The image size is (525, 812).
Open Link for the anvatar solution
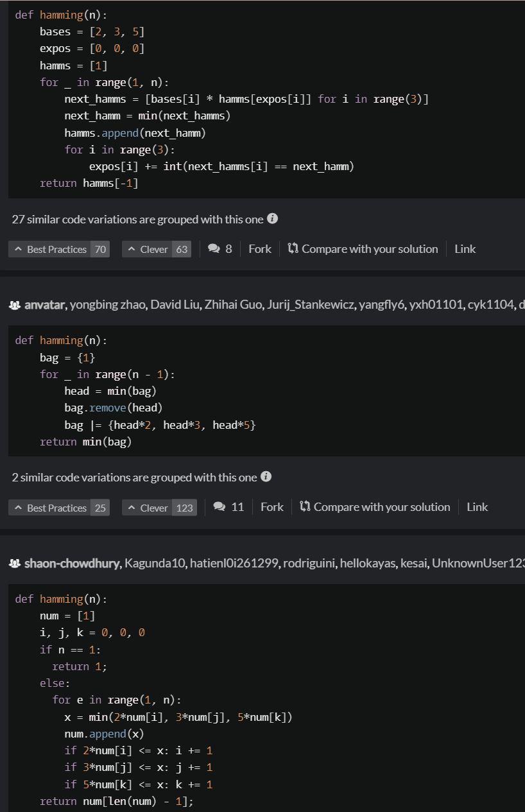coord(478,507)
